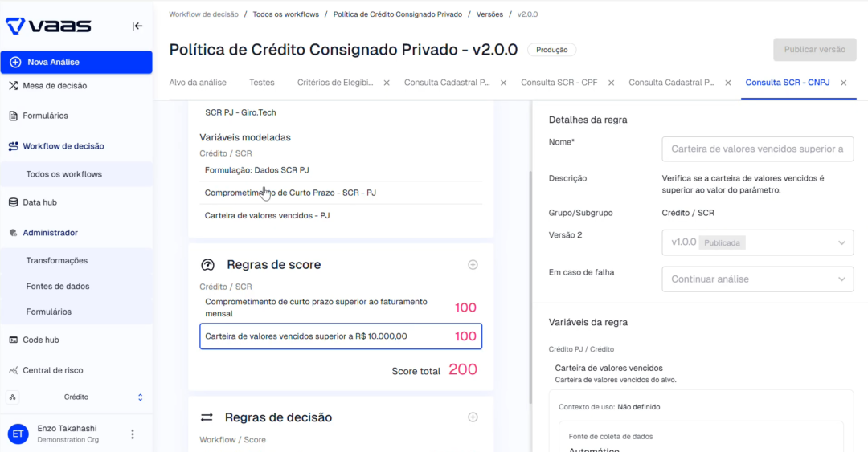Click the ET user avatar
This screenshot has height=452, width=868.
[18, 434]
